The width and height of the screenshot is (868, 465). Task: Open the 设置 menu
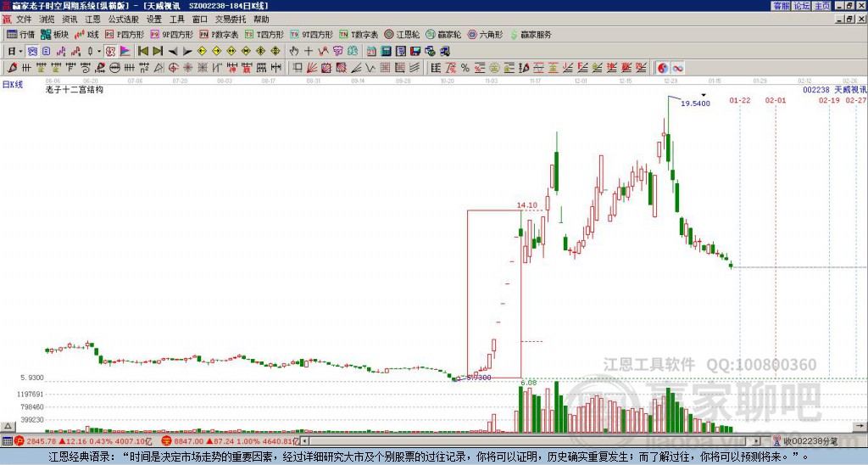click(x=154, y=20)
